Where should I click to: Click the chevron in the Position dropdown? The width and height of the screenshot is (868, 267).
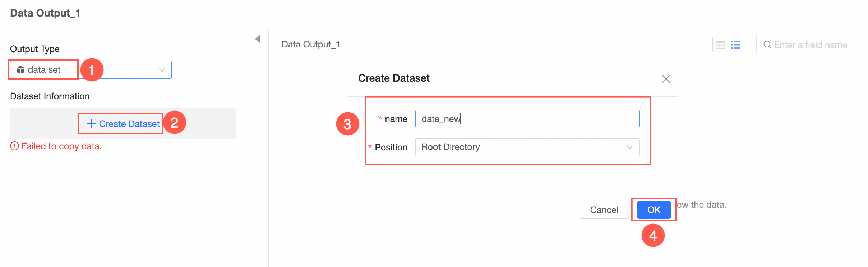[629, 147]
